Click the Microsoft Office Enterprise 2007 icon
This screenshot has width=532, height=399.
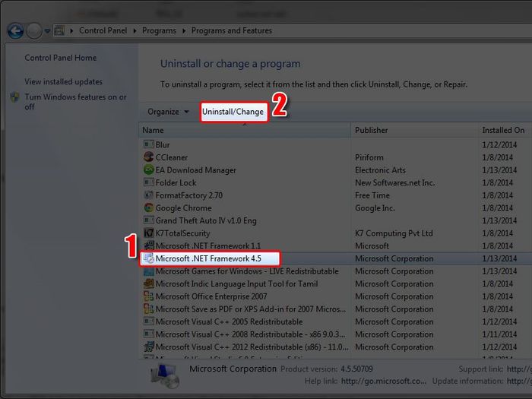coord(149,296)
